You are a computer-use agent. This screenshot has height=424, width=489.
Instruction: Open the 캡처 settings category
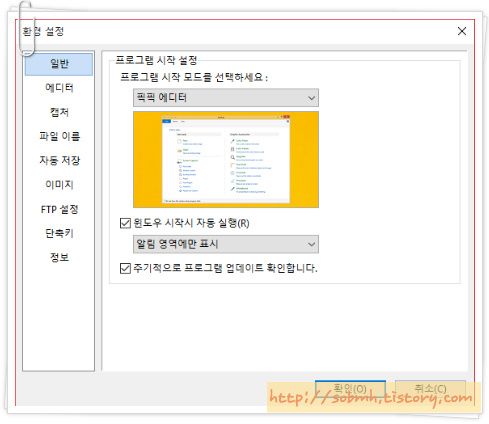click(x=59, y=112)
